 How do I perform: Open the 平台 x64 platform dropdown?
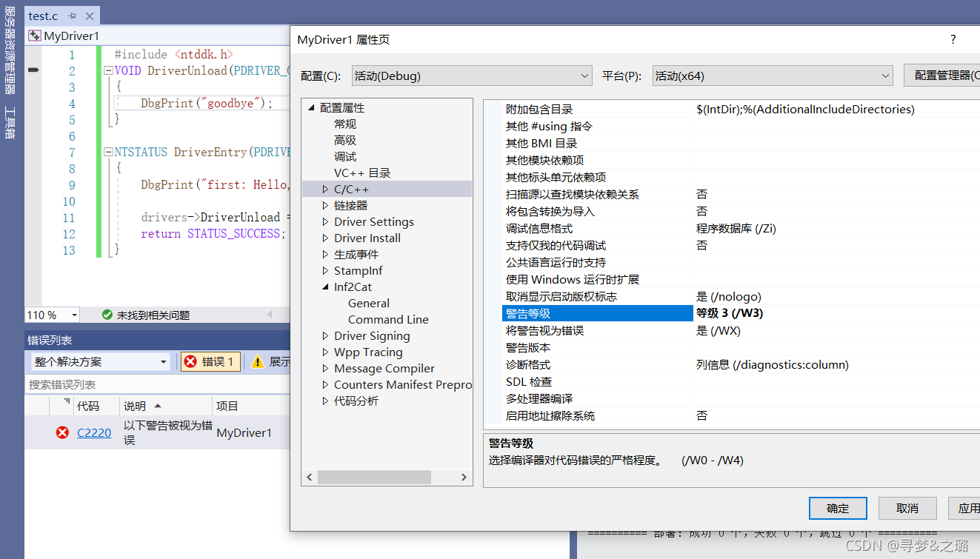click(773, 76)
